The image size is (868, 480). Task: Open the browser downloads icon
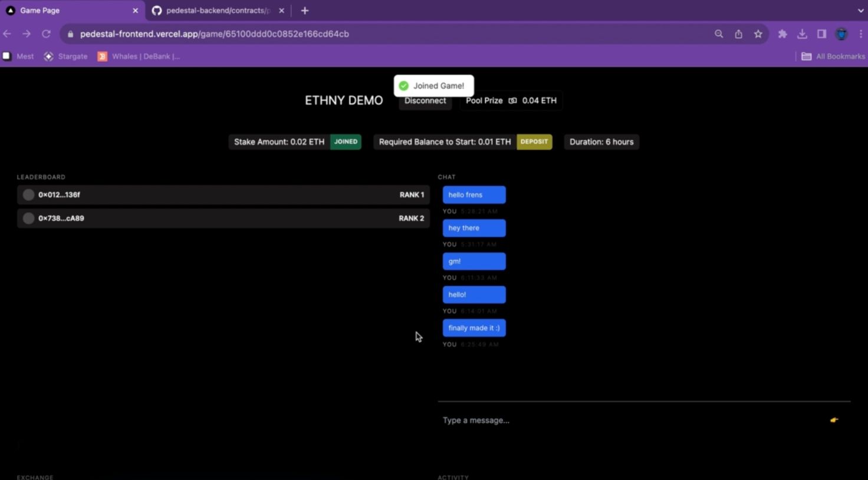coord(802,34)
